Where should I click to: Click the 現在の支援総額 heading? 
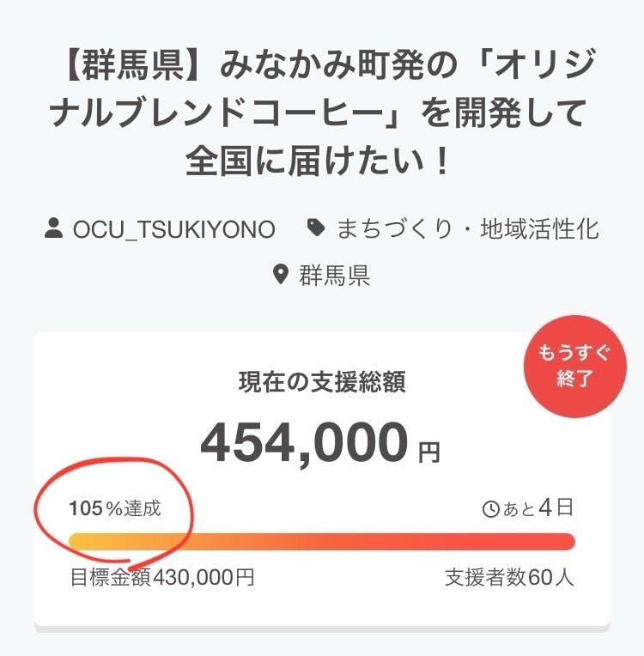[x=321, y=383]
